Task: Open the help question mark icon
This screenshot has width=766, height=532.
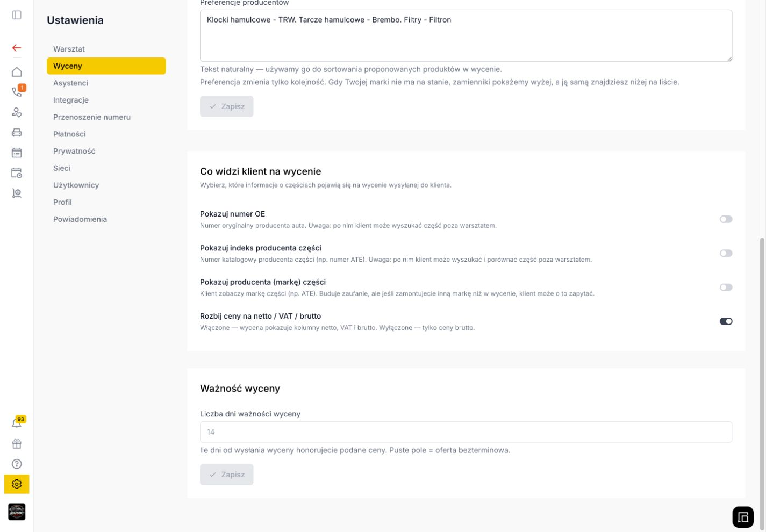Action: click(17, 464)
